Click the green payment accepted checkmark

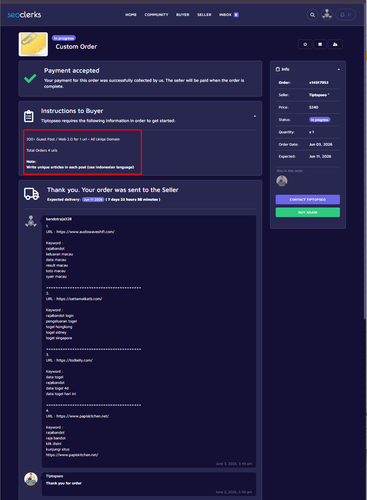(x=30, y=78)
